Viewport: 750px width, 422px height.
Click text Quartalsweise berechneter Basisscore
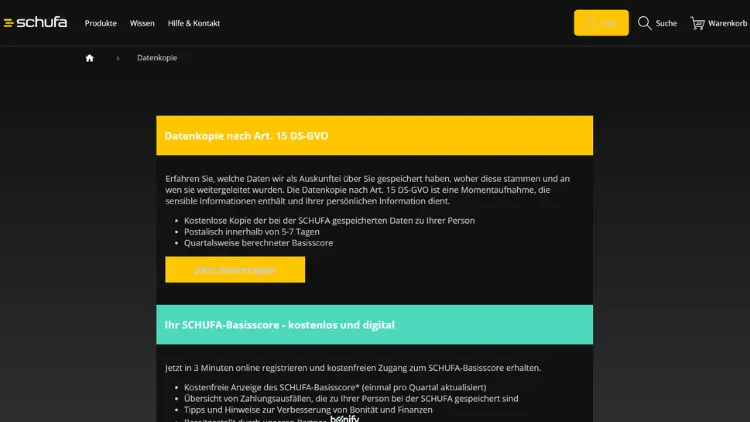[x=258, y=243]
